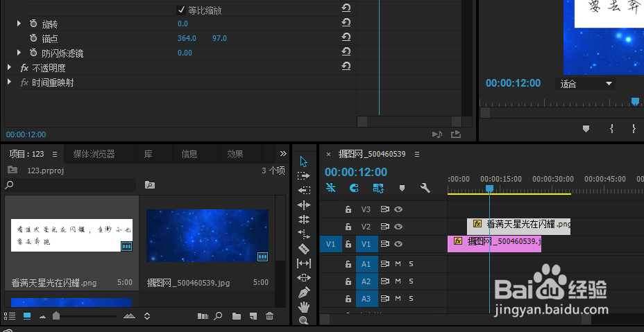This screenshot has width=644, height=332.
Task: Select the Hand tool
Action: (x=304, y=306)
